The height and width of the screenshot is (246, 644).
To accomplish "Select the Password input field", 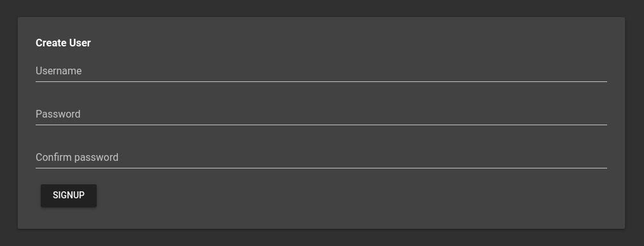I will click(321, 114).
